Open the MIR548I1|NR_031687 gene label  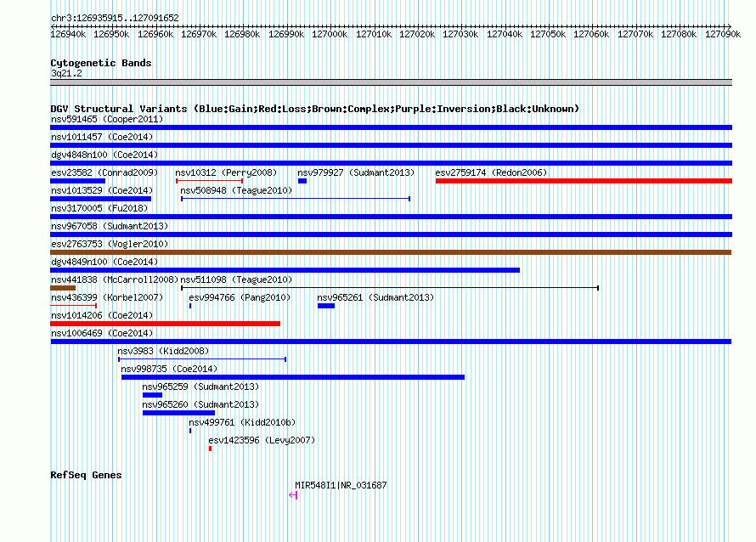pos(341,485)
